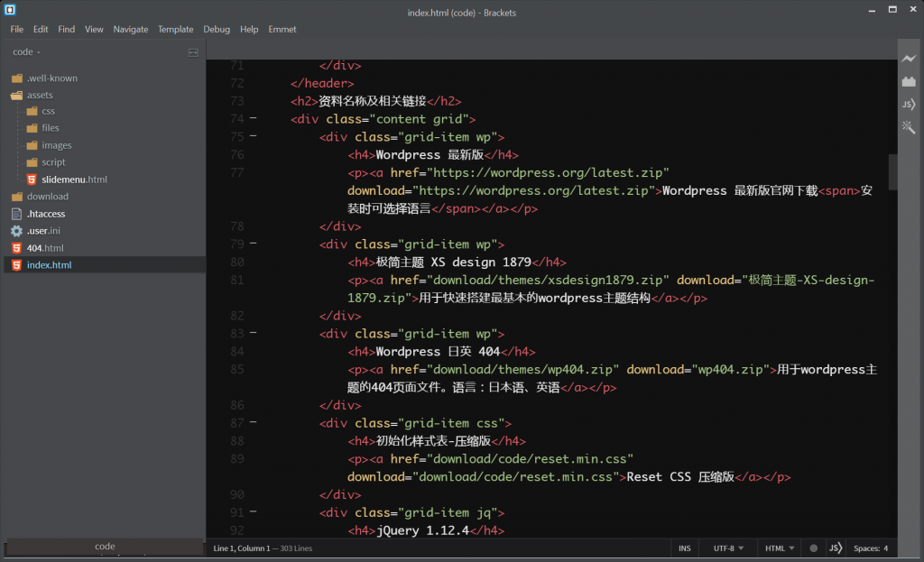Expand the download folder
This screenshot has height=562, width=924.
click(47, 197)
